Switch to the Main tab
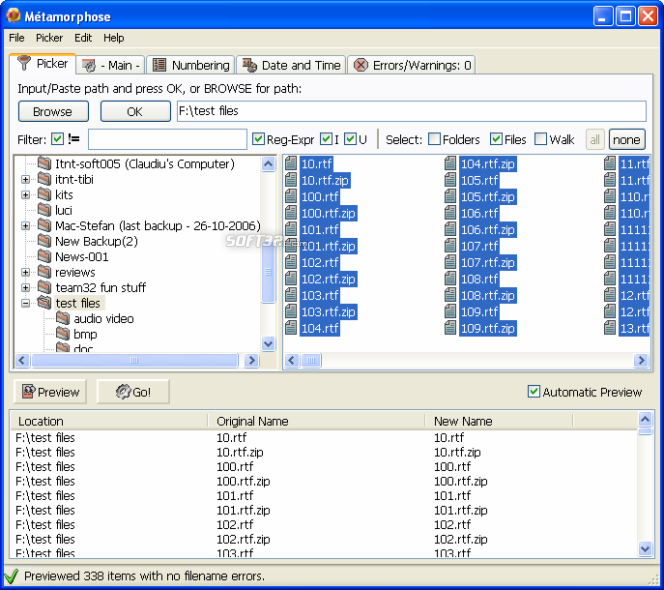Screen dimensions: 664x590 [x=112, y=65]
